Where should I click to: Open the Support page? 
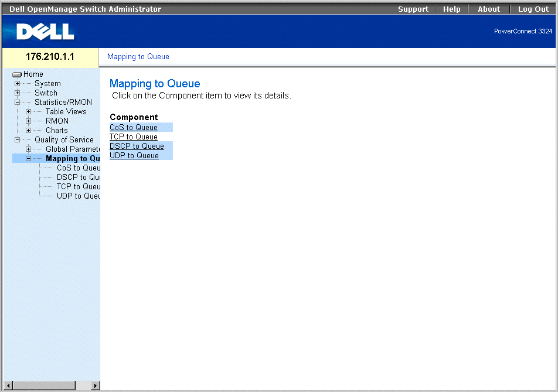pyautogui.click(x=413, y=9)
